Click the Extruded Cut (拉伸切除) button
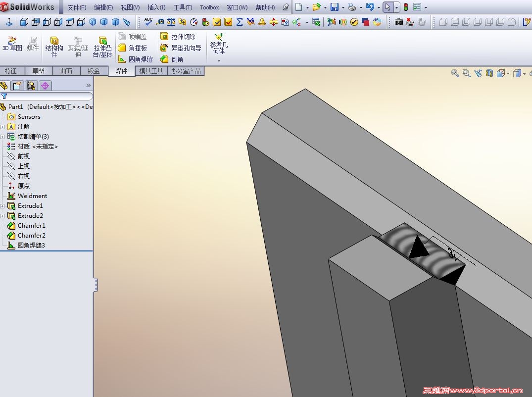 click(x=178, y=36)
